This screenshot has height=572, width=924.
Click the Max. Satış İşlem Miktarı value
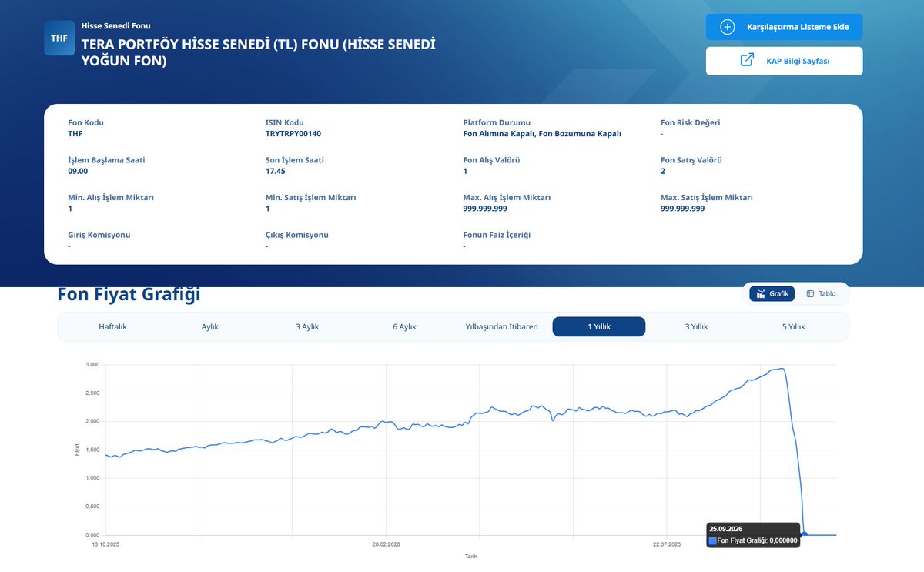tap(682, 209)
